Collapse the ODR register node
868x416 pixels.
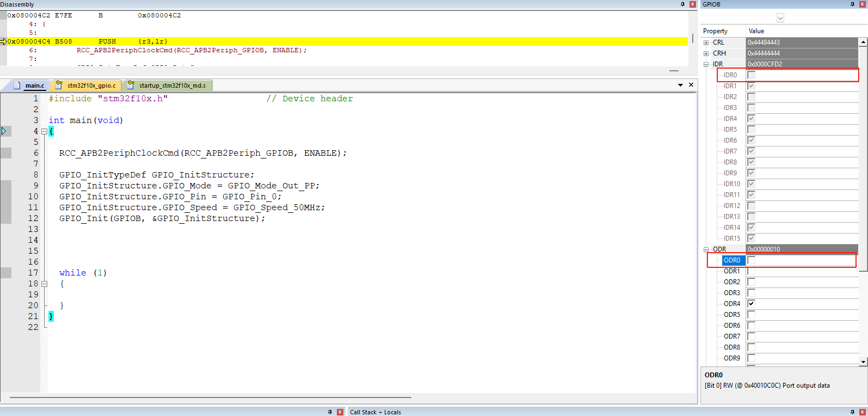click(706, 249)
